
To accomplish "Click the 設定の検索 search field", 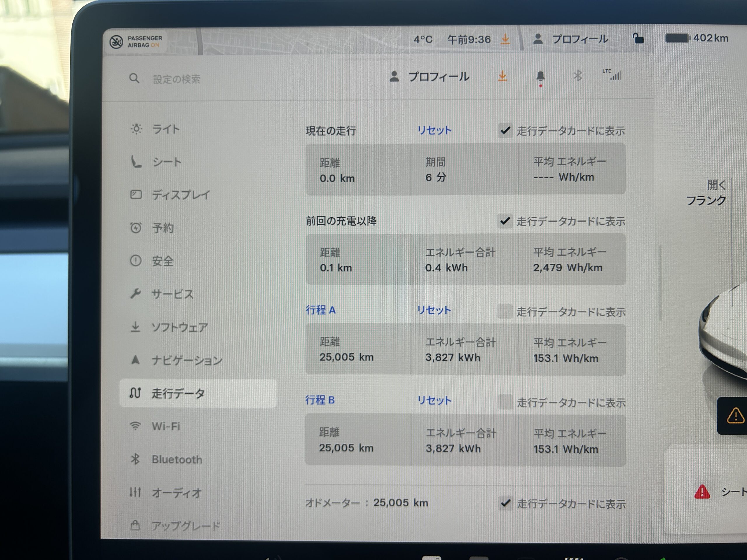I will 176,79.
